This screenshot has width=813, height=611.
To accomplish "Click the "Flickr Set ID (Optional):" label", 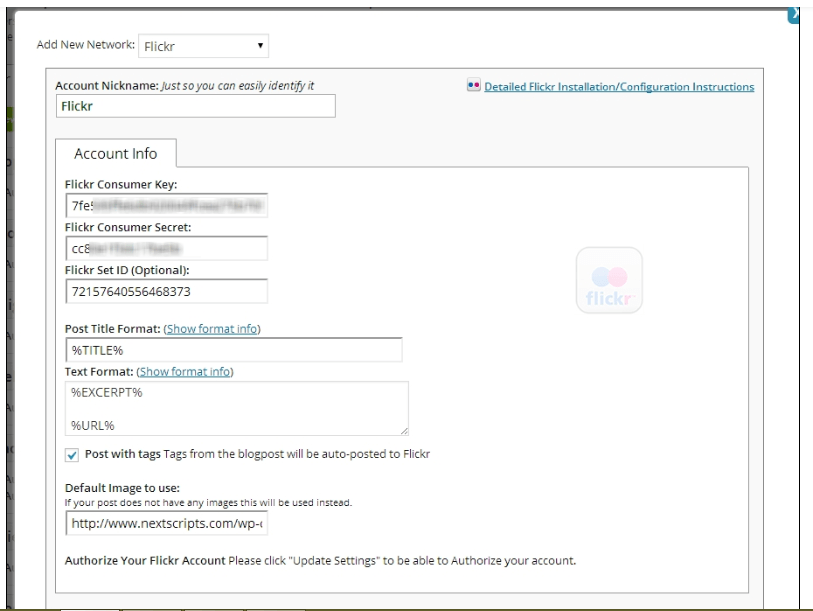I will (x=127, y=270).
